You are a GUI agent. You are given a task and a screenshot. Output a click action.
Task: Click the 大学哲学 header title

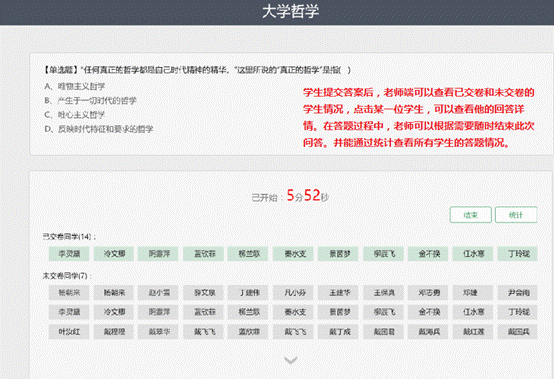tap(290, 11)
